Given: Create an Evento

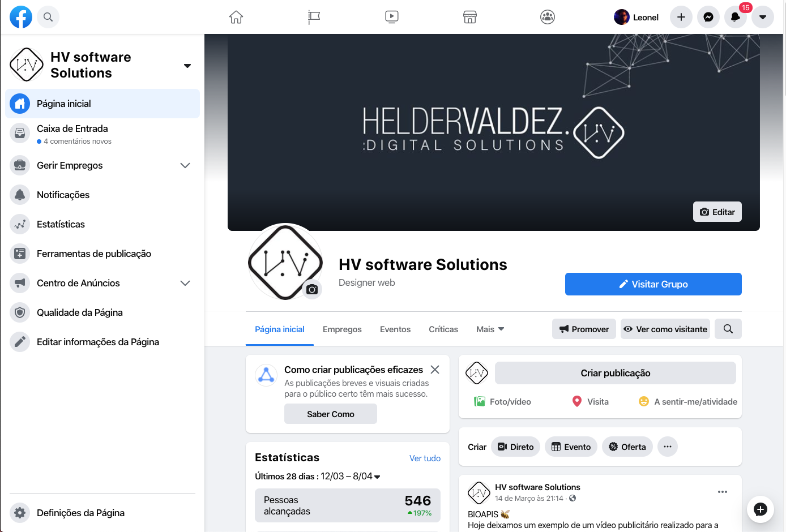Looking at the screenshot, I should click(571, 447).
